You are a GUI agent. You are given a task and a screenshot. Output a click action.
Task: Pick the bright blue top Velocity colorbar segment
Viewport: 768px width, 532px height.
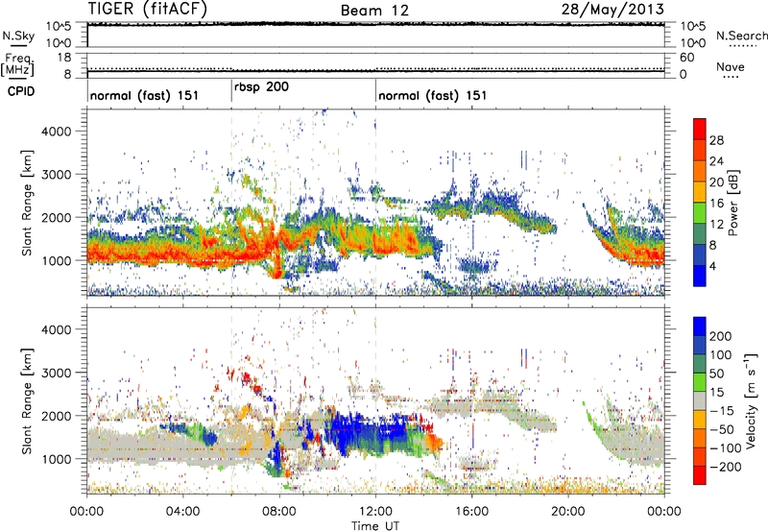pyautogui.click(x=700, y=326)
